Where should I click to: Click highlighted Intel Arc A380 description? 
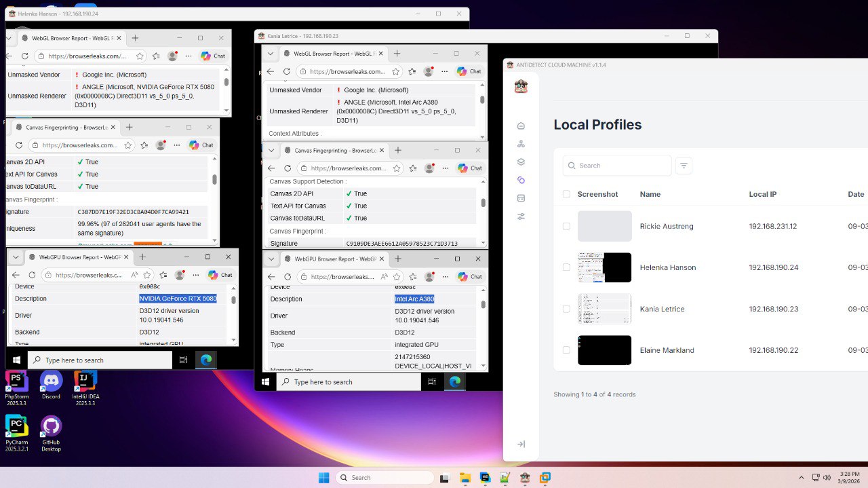tap(414, 299)
